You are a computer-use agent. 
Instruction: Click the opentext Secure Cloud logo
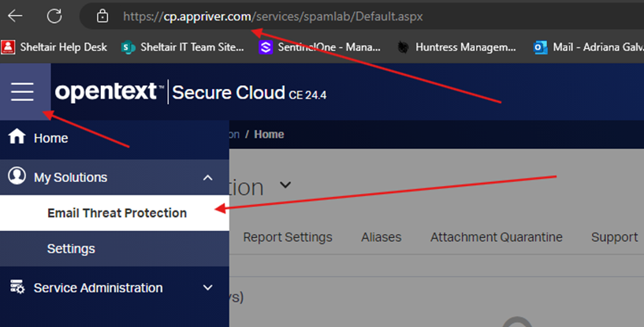pos(191,92)
